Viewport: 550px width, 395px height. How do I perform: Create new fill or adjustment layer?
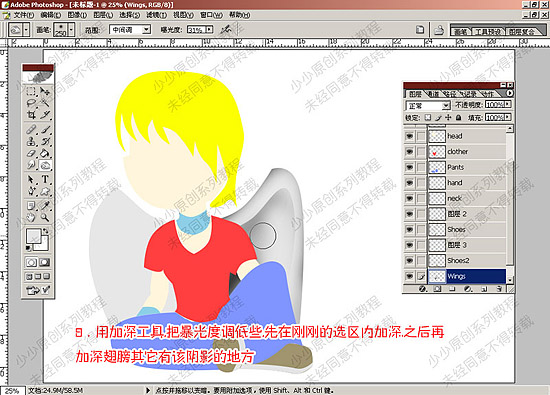point(467,289)
